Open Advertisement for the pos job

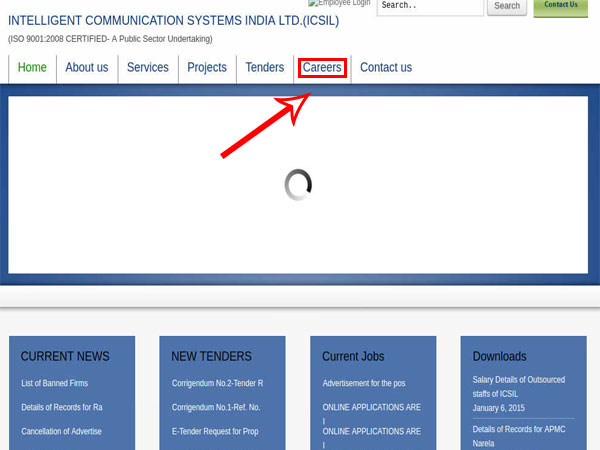point(364,383)
